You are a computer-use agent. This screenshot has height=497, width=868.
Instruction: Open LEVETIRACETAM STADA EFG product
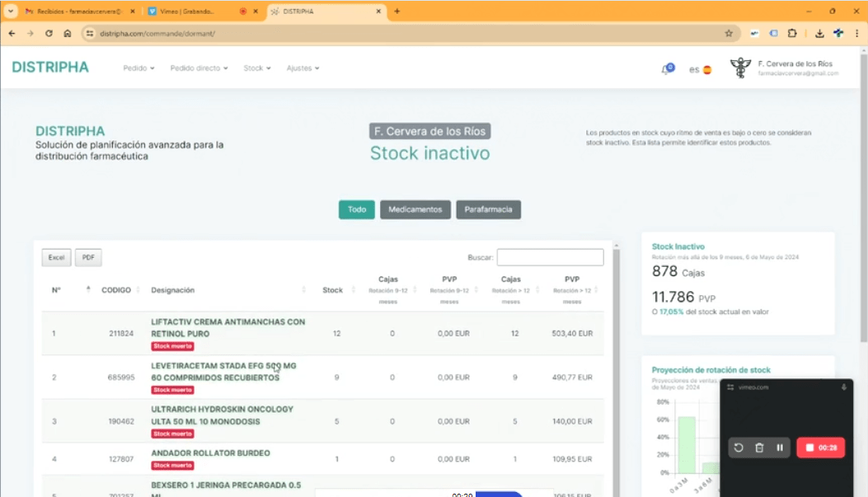(223, 372)
